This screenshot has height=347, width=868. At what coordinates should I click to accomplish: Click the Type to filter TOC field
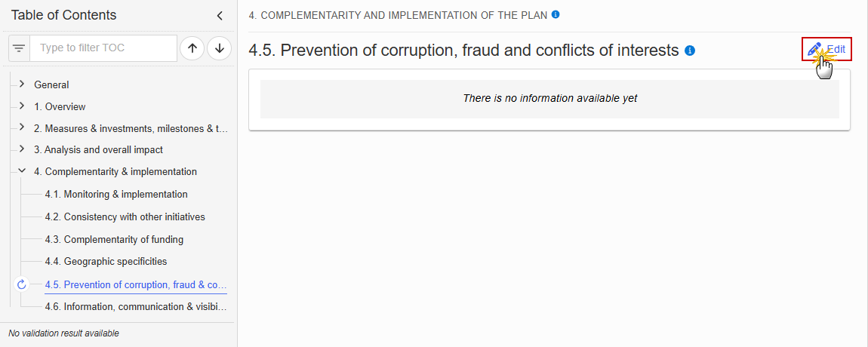[x=103, y=48]
